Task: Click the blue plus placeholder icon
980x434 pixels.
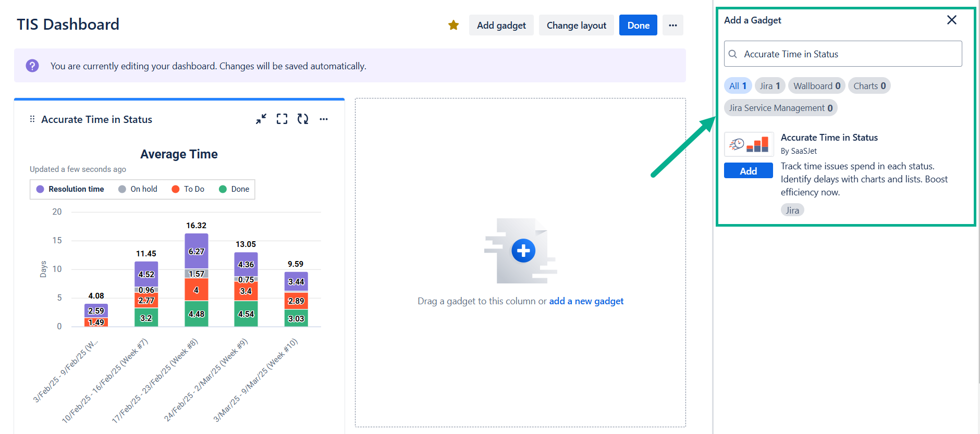Action: pyautogui.click(x=523, y=251)
